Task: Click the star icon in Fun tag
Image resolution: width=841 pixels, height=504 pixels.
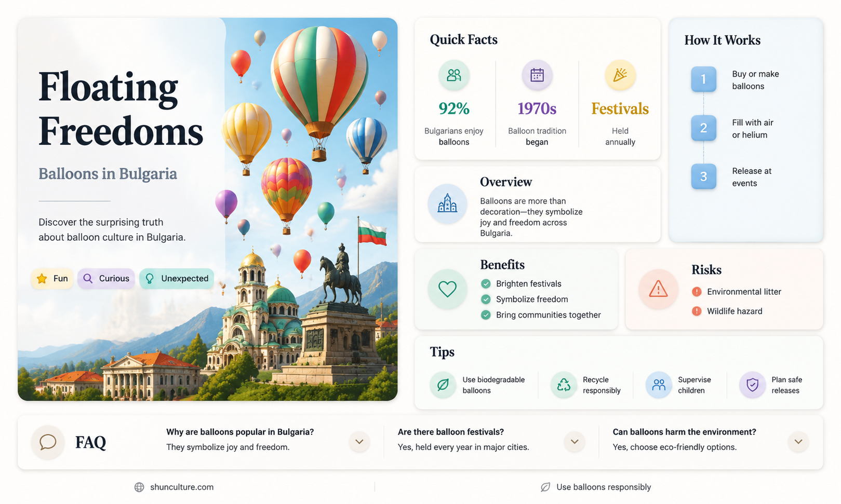Action: [x=42, y=279]
